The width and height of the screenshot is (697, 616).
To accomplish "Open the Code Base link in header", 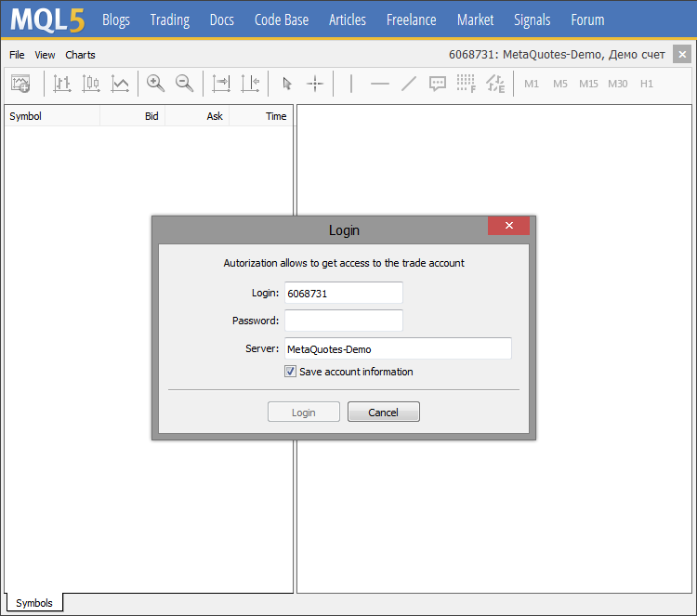I will pyautogui.click(x=281, y=20).
